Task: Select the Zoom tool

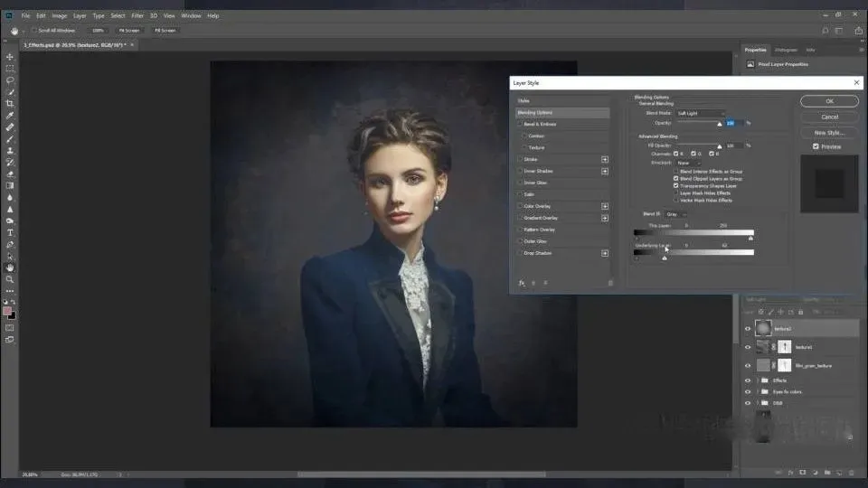Action: point(10,279)
